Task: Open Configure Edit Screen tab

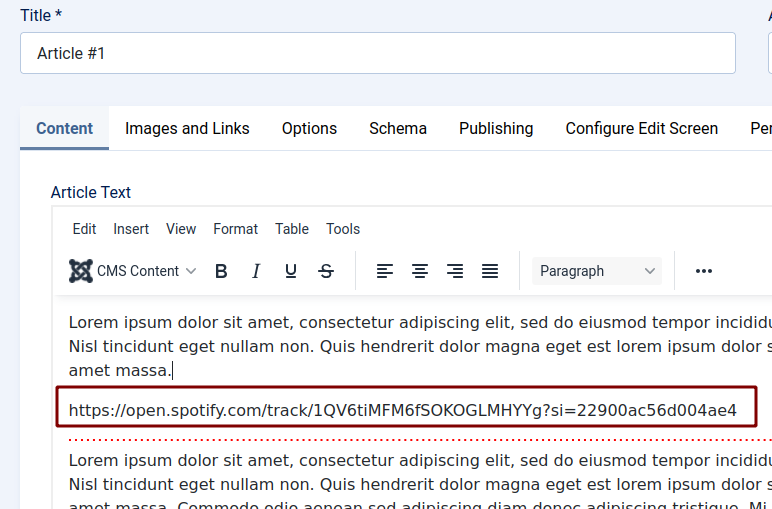Action: point(642,128)
